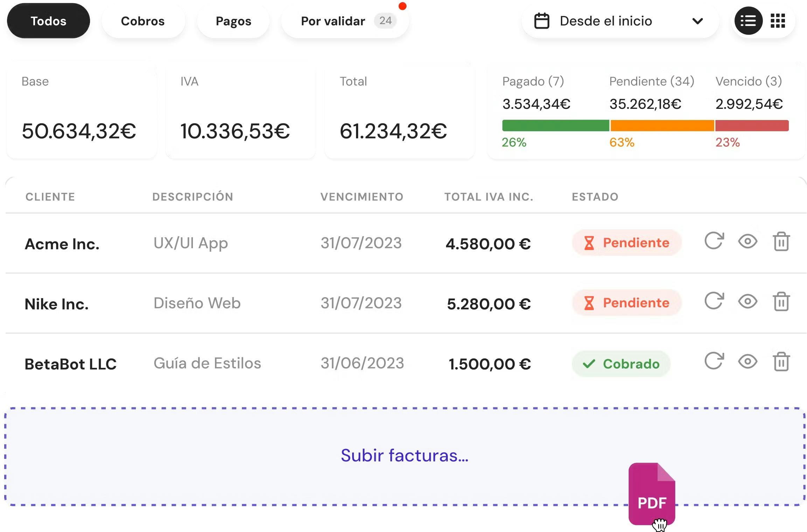Refresh the Acme Inc. invoice row
The width and height of the screenshot is (807, 532).
pos(714,241)
